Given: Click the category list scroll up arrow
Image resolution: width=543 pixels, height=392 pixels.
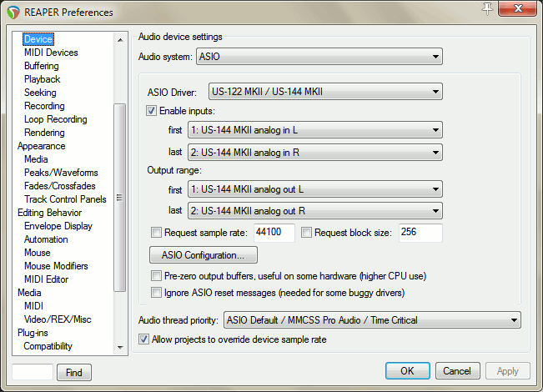Looking at the screenshot, I should click(120, 40).
